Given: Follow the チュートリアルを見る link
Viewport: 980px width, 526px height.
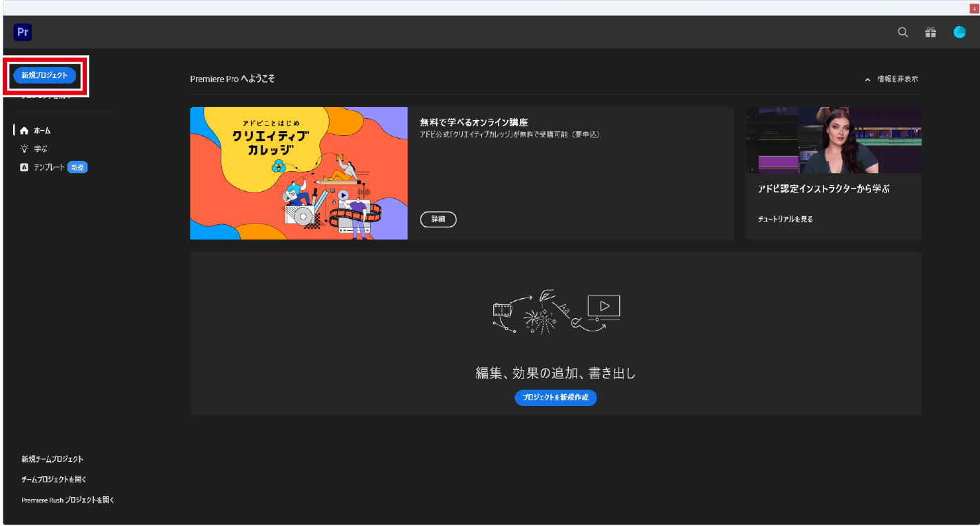Looking at the screenshot, I should 785,219.
